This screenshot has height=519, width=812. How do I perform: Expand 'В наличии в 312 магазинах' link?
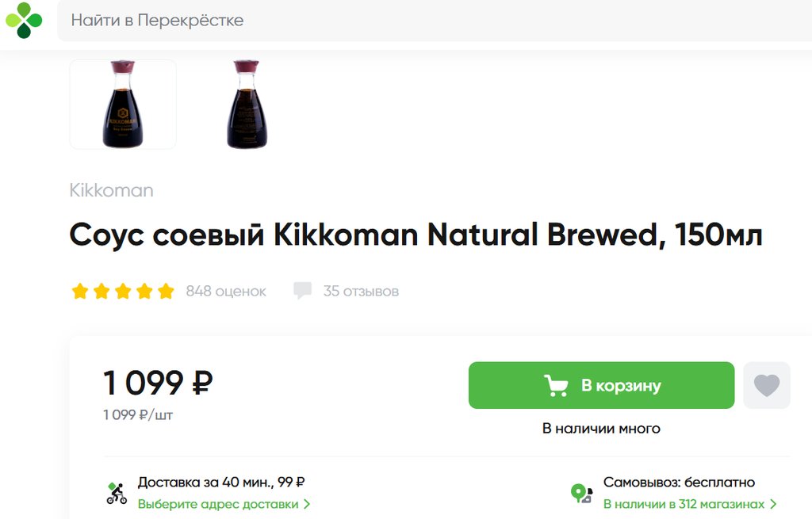(x=684, y=504)
